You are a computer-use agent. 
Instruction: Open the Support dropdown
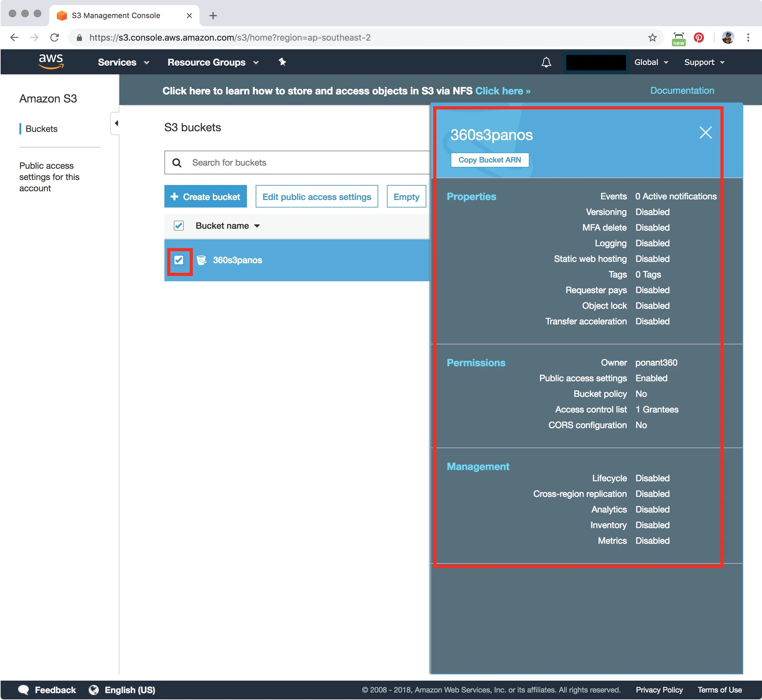tap(704, 62)
